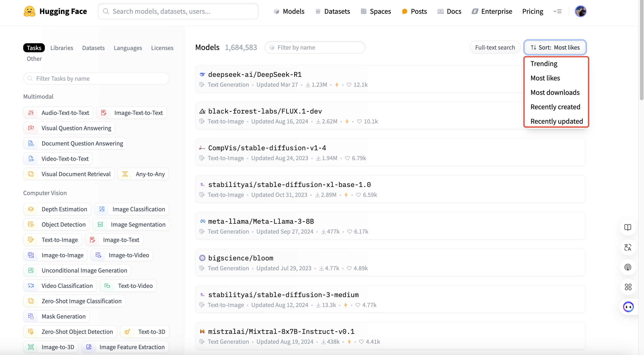The image size is (644, 355).
Task: Open stabilityai/stable-diffusion-xl-base-1.0 model
Action: pos(290,184)
